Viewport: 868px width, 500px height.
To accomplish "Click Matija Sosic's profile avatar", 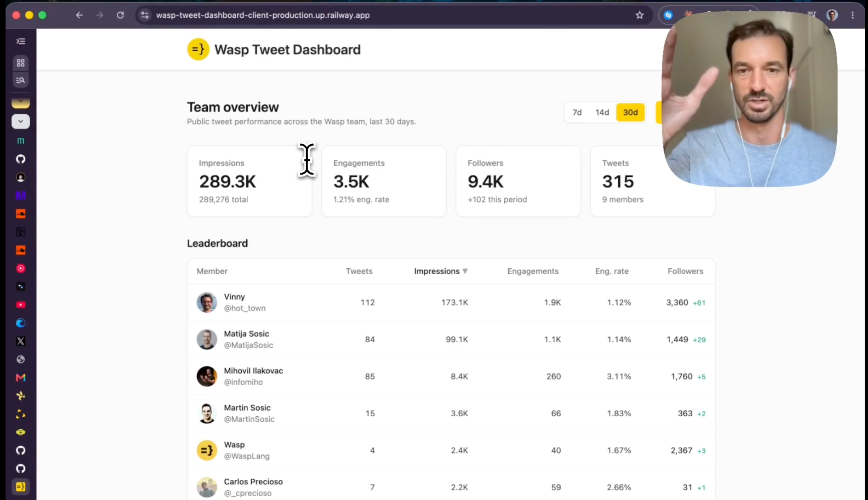I will pyautogui.click(x=207, y=339).
